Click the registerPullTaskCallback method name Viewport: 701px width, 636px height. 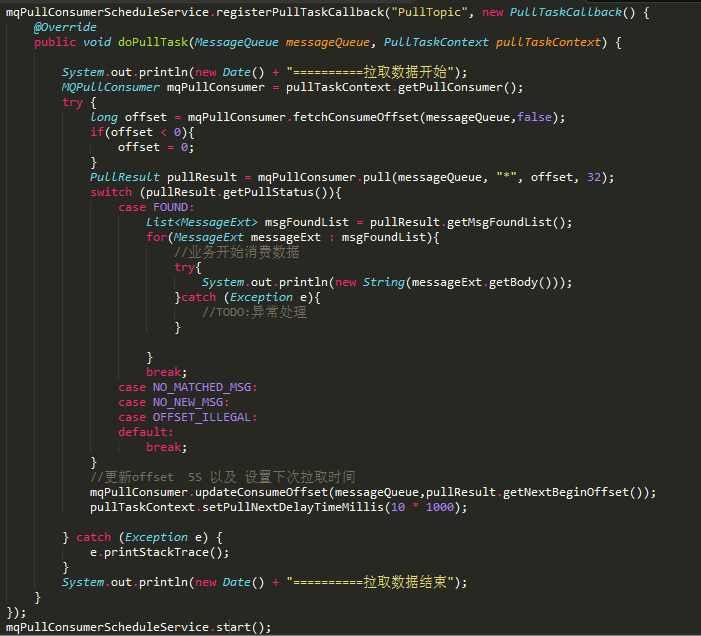(300, 12)
